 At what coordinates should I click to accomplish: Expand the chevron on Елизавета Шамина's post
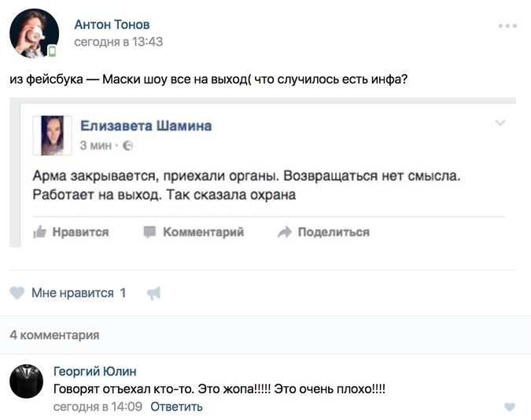click(500, 123)
